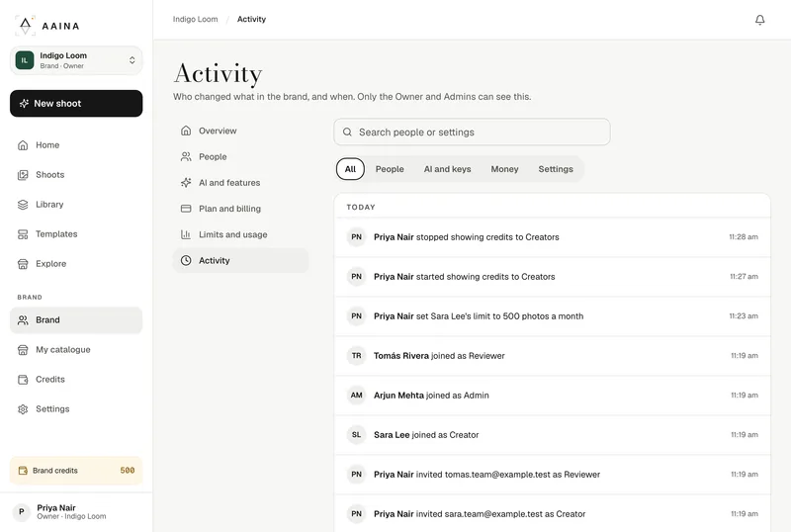This screenshot has width=791, height=532.
Task: Click the 'set Sara Lee's limit' entry
Action: pyautogui.click(x=552, y=316)
